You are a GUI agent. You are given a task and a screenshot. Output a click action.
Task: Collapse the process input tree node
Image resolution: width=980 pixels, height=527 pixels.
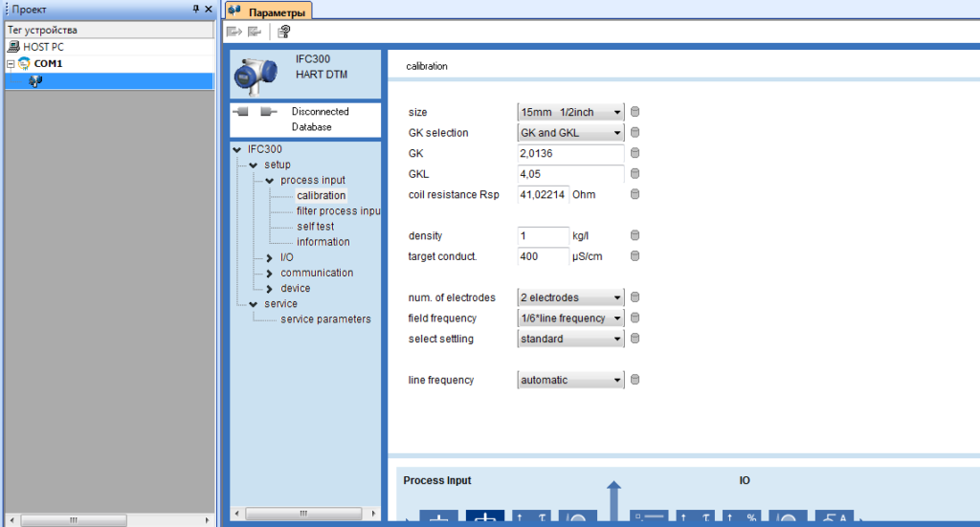[x=270, y=181]
